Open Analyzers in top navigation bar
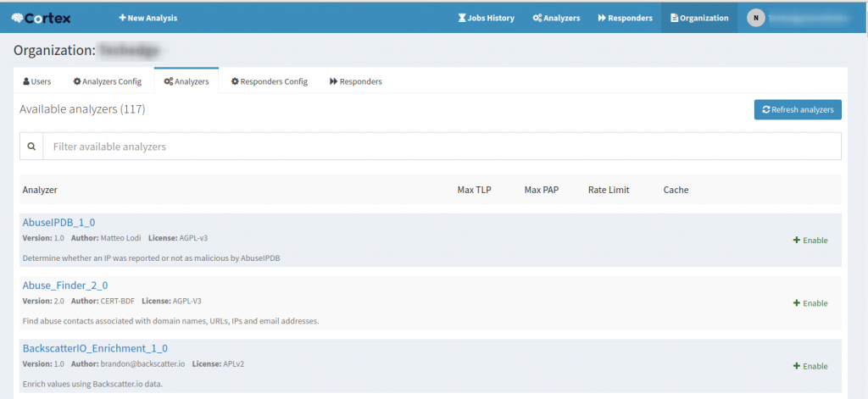The width and height of the screenshot is (868, 399). [x=556, y=19]
